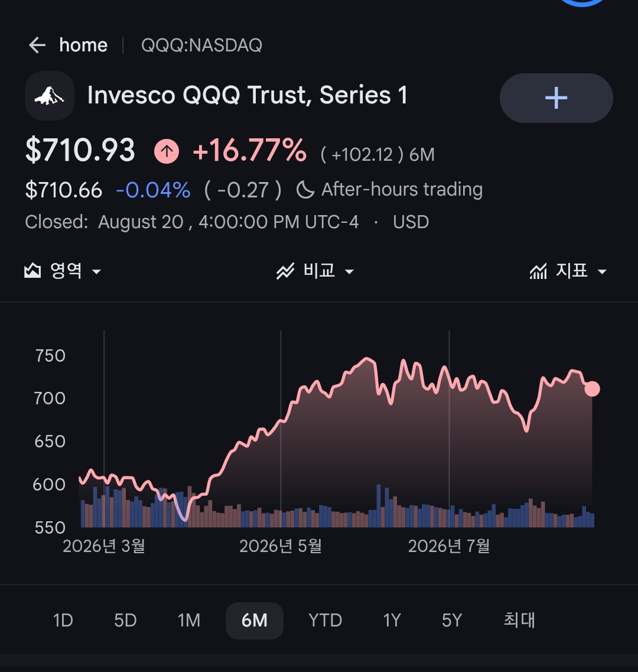Click the area chart icon beside 영역

32,271
